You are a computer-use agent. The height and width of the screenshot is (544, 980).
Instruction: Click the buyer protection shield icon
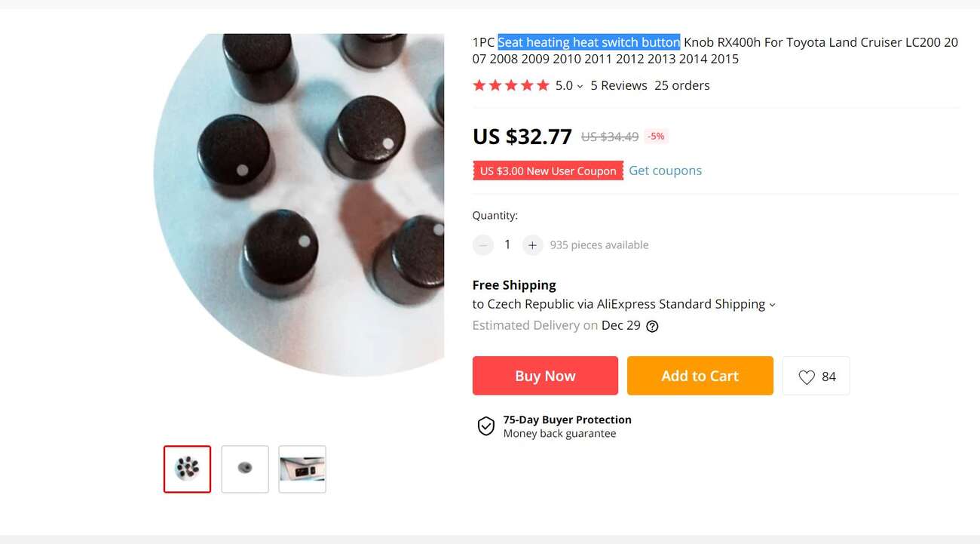click(486, 426)
